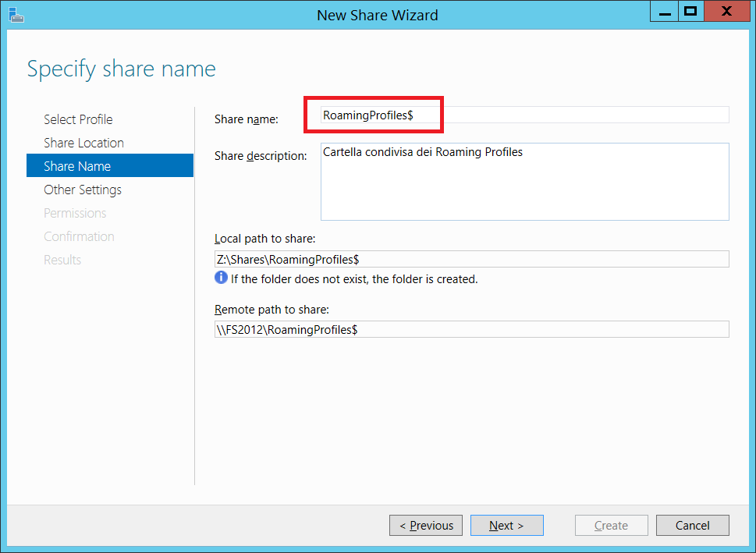Click the Remote path to share field
Viewport: 756px width, 553px height.
point(471,330)
